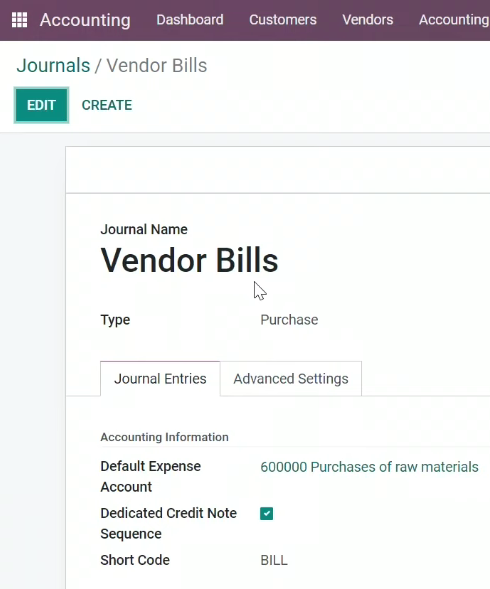Select the Journal Entries tab
Image resolution: width=490 pixels, height=589 pixels.
160,379
